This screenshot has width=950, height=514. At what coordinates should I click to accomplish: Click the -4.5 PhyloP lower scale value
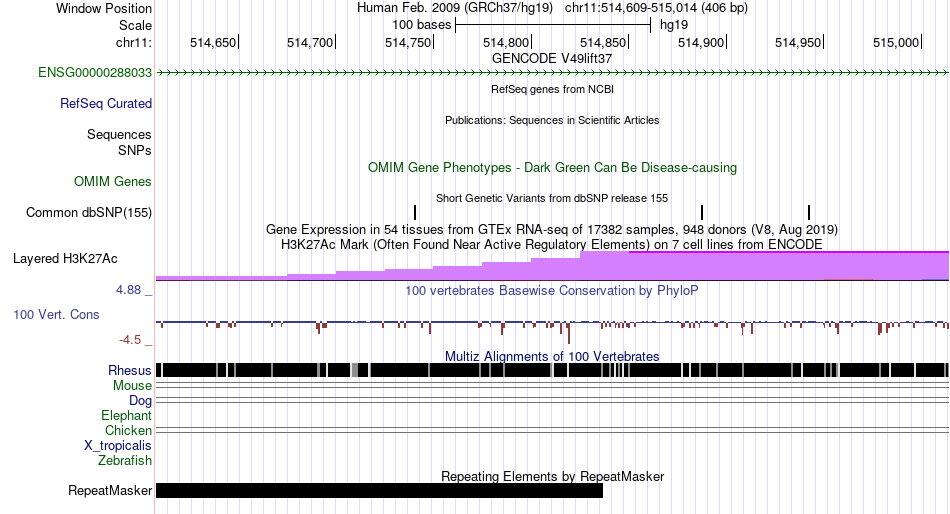[130, 340]
